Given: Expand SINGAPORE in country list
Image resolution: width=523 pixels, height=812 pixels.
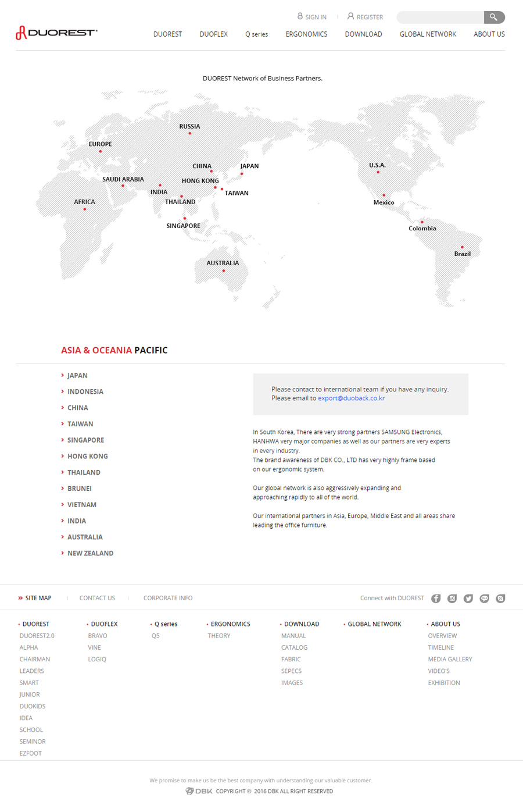Looking at the screenshot, I should coord(85,440).
